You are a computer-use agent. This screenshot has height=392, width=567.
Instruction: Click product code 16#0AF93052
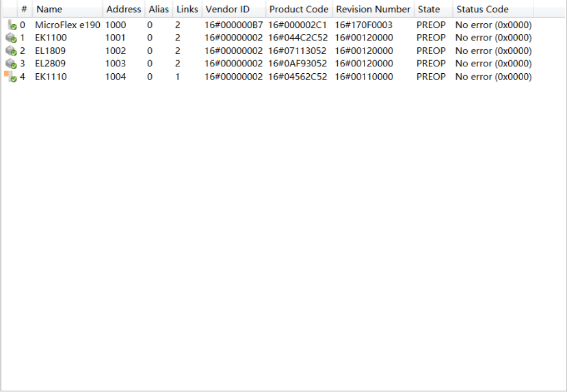pyautogui.click(x=298, y=64)
